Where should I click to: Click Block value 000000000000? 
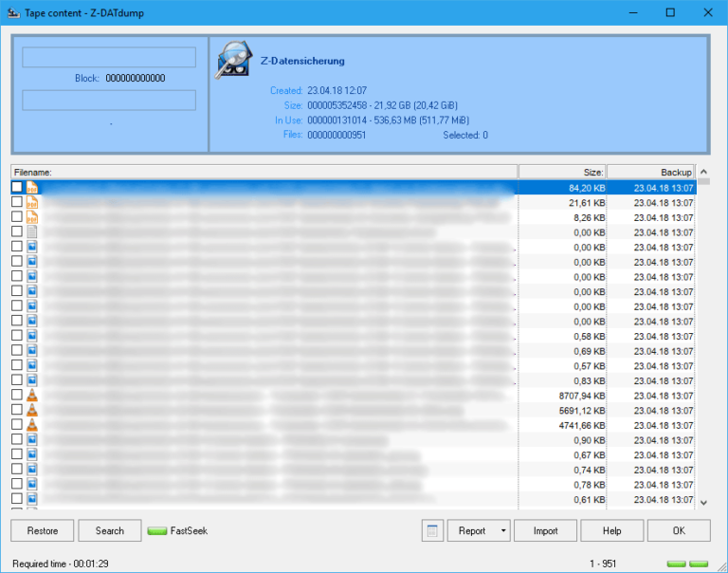tap(136, 78)
